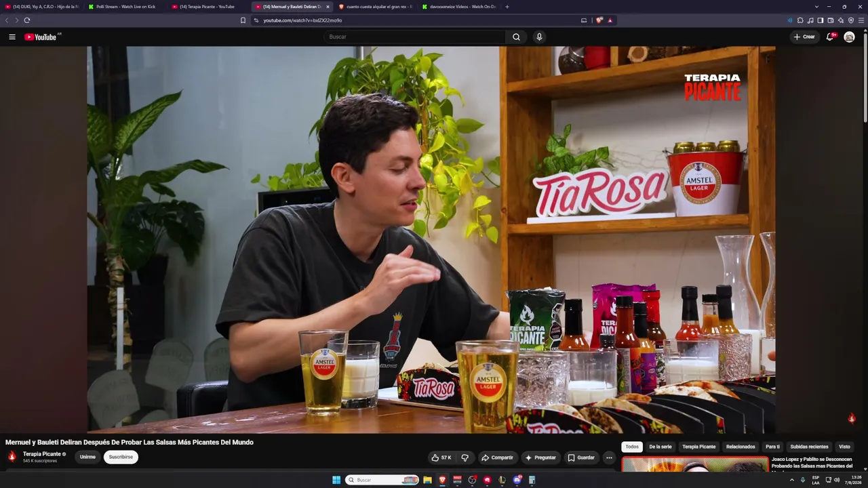
Task: Switch to the Polli Stream Kick tab
Action: click(x=125, y=7)
